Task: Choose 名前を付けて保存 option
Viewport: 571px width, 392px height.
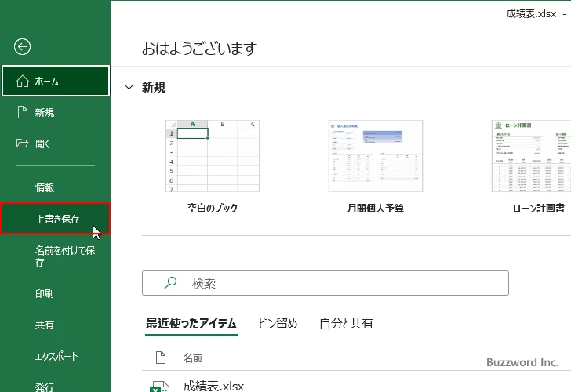Action: point(64,256)
